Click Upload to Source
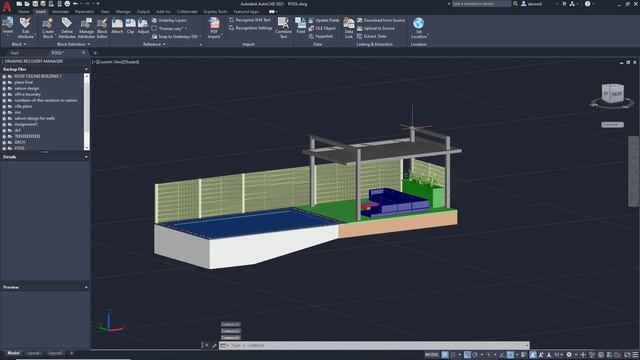 (x=376, y=28)
